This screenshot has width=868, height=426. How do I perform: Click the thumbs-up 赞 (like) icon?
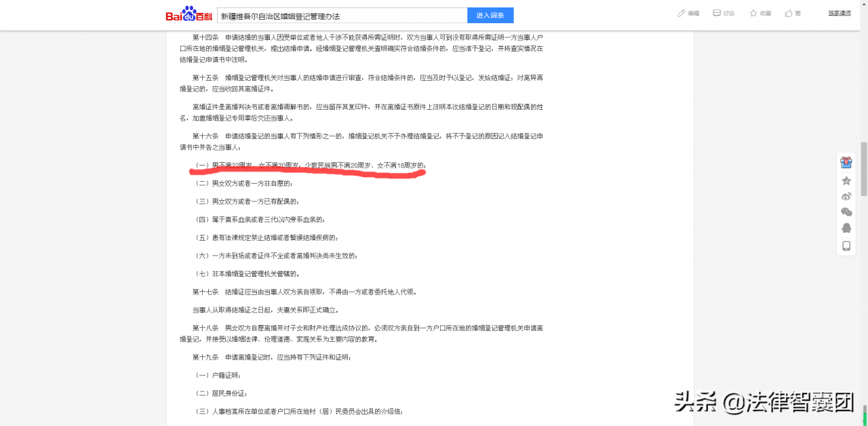pyautogui.click(x=791, y=14)
